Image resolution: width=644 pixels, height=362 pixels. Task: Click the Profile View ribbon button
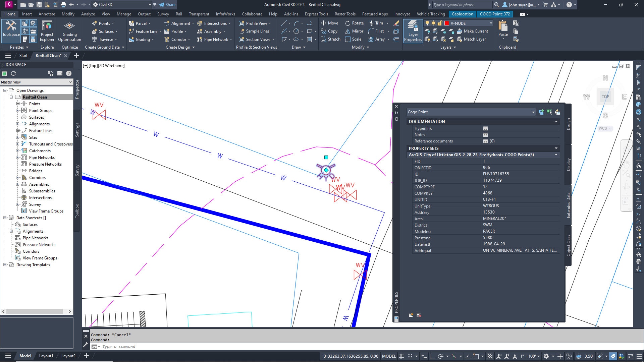click(x=255, y=23)
